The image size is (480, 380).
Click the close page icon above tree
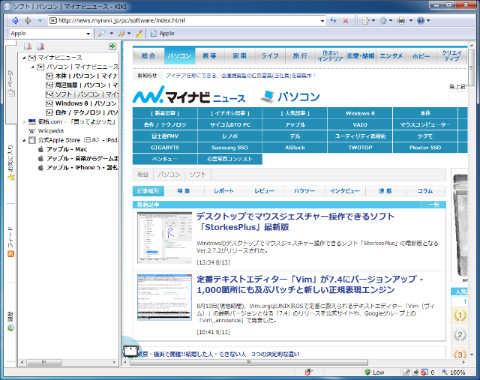coord(28,46)
